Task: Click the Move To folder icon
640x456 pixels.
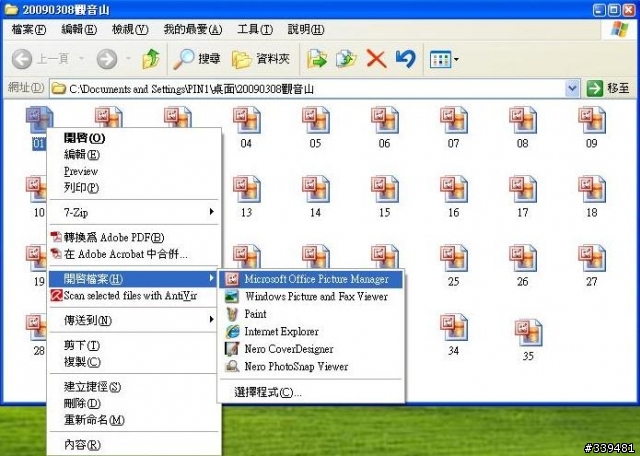Action: 317,59
